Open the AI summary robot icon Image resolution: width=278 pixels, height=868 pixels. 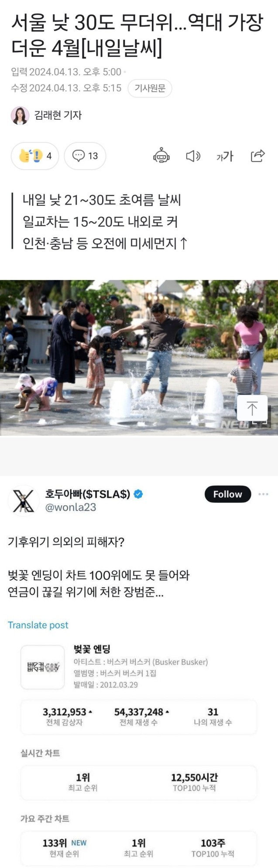pos(161,156)
